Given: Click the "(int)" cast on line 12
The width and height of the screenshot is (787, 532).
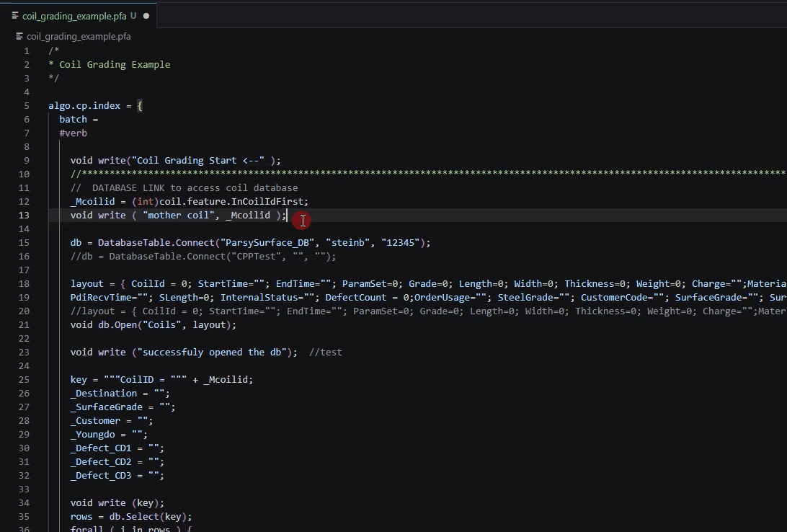Looking at the screenshot, I should [146, 202].
